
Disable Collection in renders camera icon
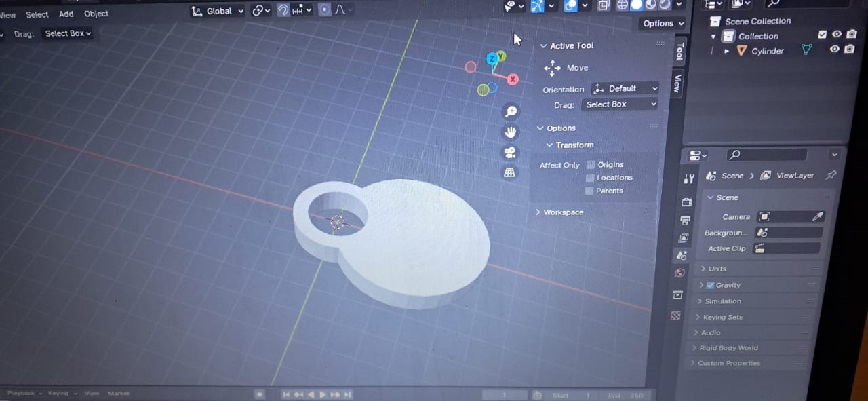[852, 35]
